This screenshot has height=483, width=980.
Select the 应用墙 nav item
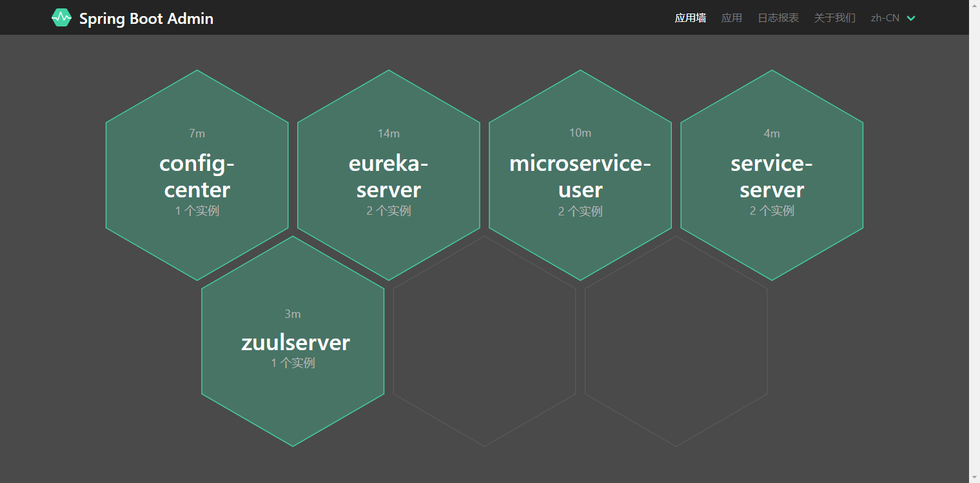coord(691,18)
